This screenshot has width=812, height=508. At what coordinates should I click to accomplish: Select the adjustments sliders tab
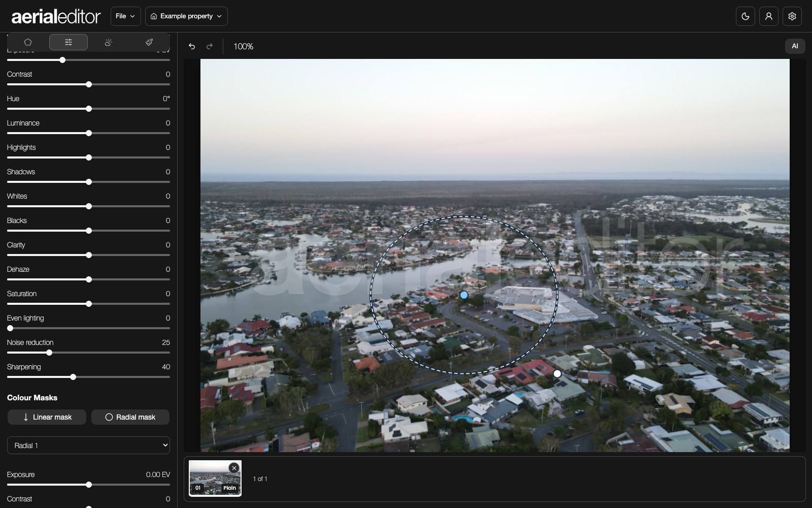69,42
